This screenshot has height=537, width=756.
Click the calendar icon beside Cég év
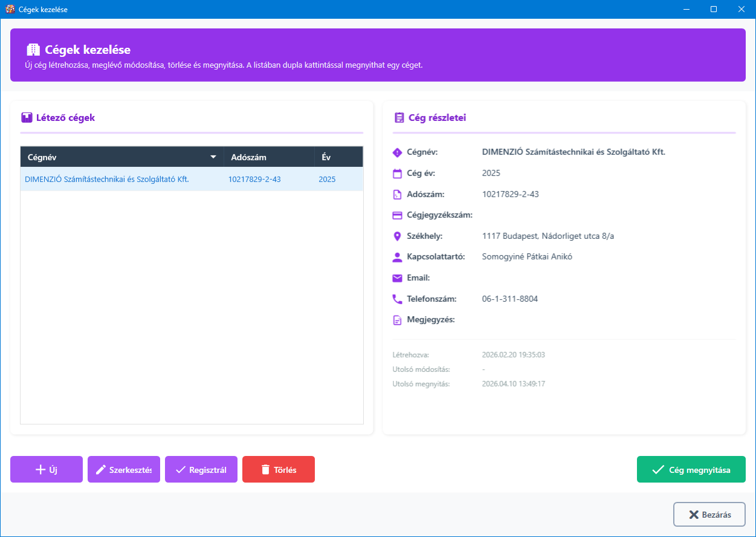click(x=397, y=174)
